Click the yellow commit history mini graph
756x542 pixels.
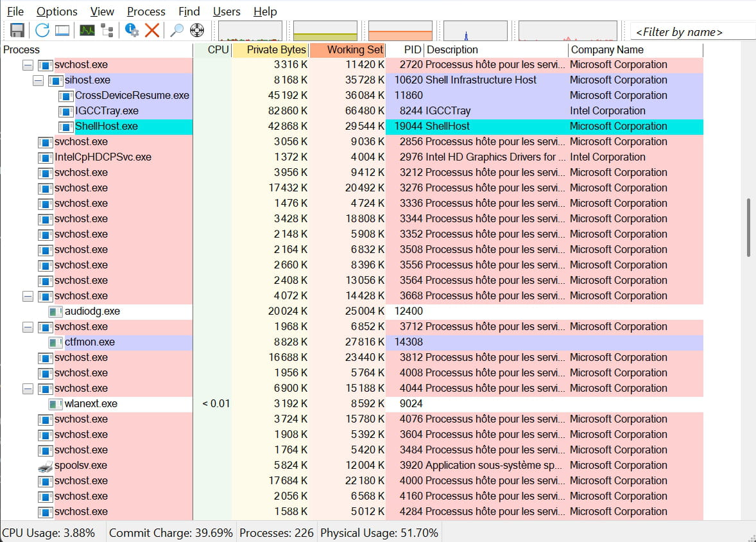pyautogui.click(x=325, y=31)
